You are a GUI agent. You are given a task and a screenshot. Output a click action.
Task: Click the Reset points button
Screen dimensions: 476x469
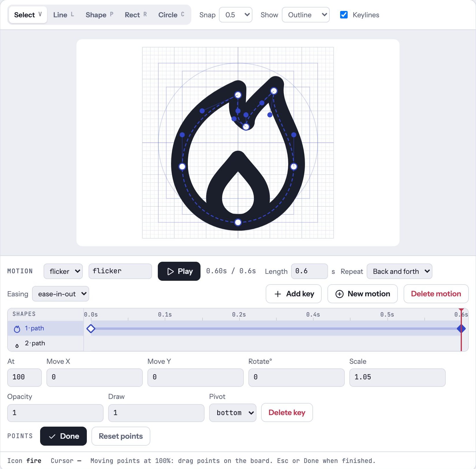pos(121,436)
